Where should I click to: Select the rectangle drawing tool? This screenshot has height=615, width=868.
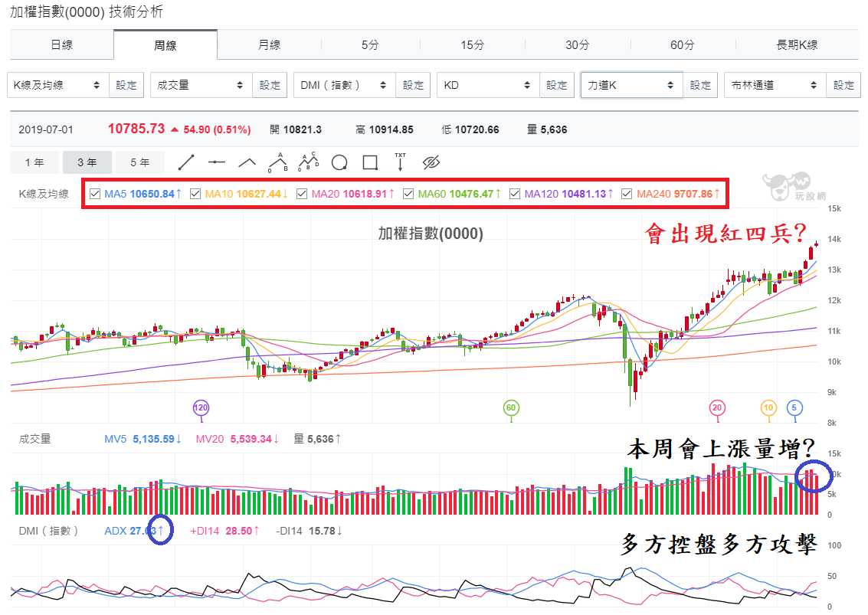pyautogui.click(x=370, y=162)
